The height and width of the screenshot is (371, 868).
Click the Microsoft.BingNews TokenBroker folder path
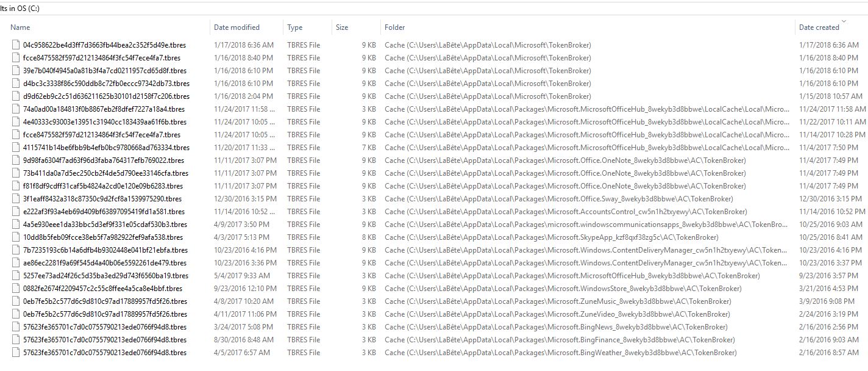[556, 327]
